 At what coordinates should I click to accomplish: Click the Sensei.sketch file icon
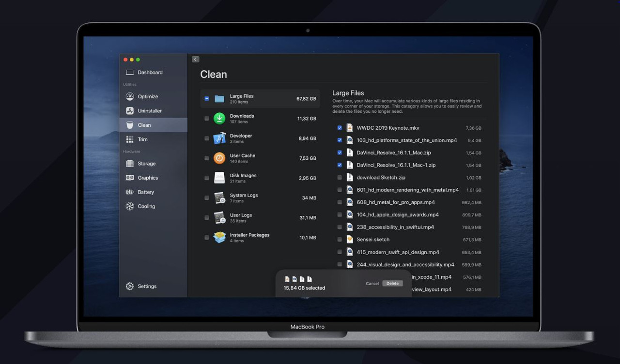pyautogui.click(x=350, y=240)
